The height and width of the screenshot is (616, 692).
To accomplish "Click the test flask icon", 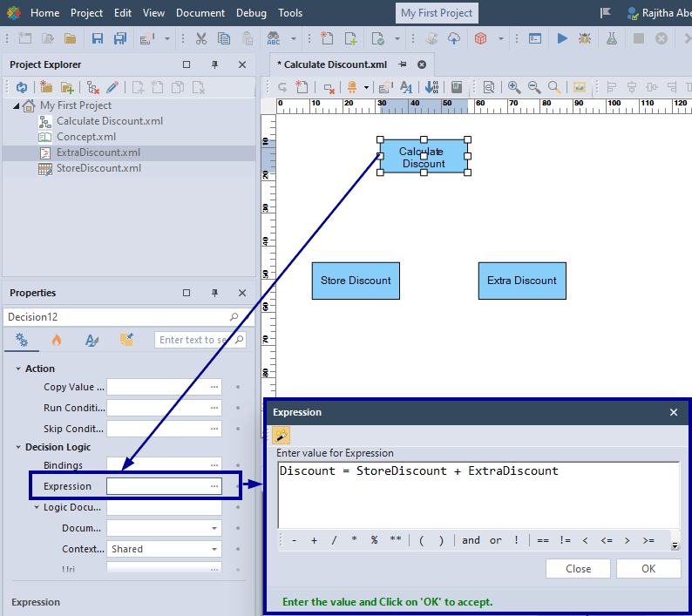I will click(x=612, y=39).
